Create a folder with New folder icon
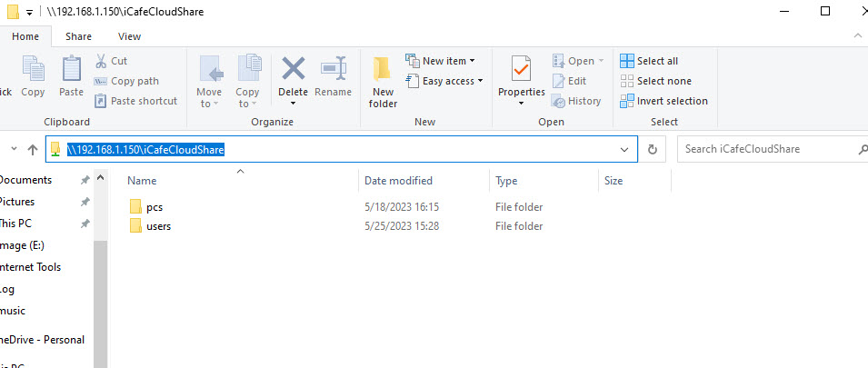The image size is (868, 368). pyautogui.click(x=383, y=80)
